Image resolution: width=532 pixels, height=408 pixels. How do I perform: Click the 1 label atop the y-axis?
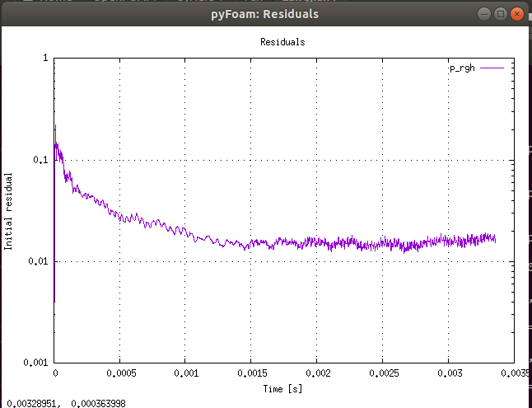(x=44, y=59)
